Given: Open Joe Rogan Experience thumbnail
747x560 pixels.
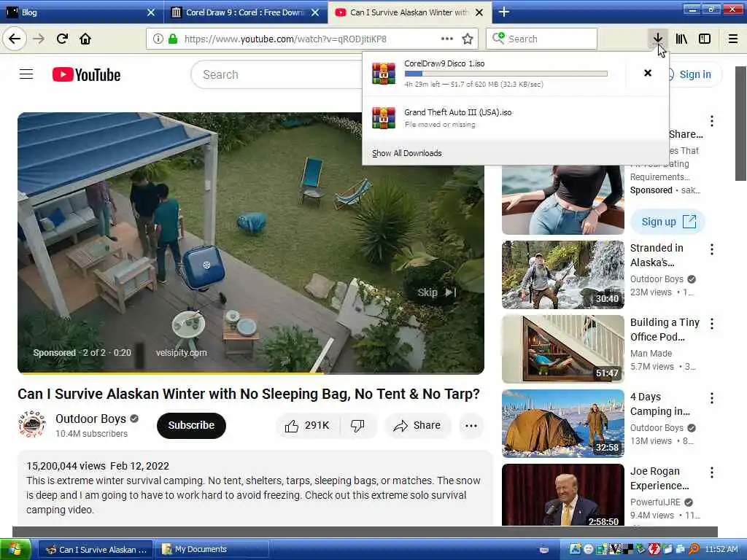Looking at the screenshot, I should tap(563, 495).
